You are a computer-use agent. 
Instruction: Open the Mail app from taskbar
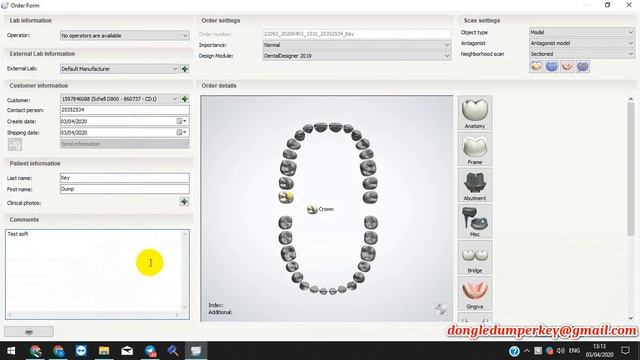(127, 351)
